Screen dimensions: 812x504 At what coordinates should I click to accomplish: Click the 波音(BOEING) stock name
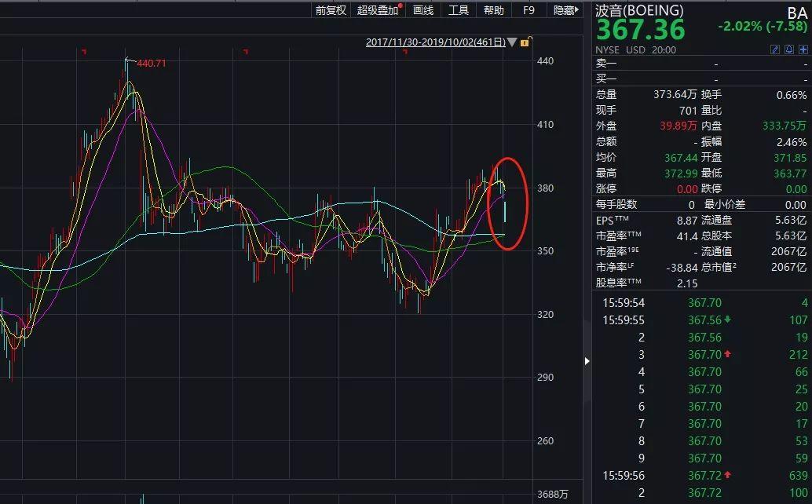pyautogui.click(x=639, y=10)
